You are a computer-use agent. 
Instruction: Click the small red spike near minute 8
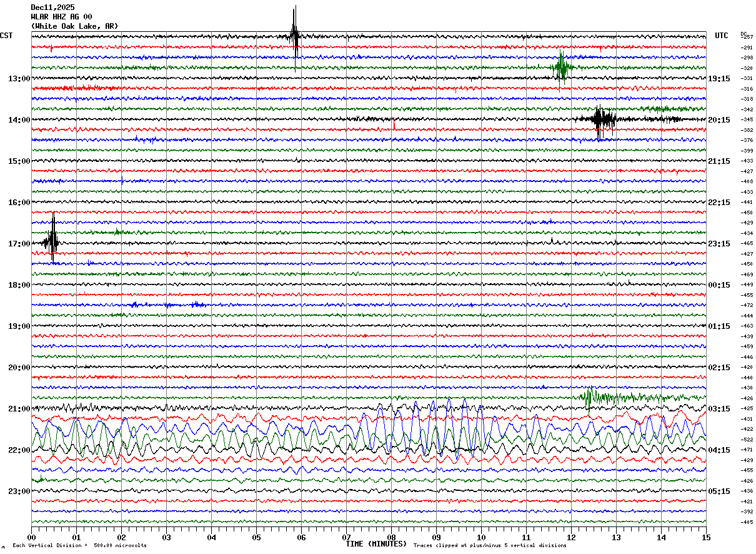[x=394, y=126]
